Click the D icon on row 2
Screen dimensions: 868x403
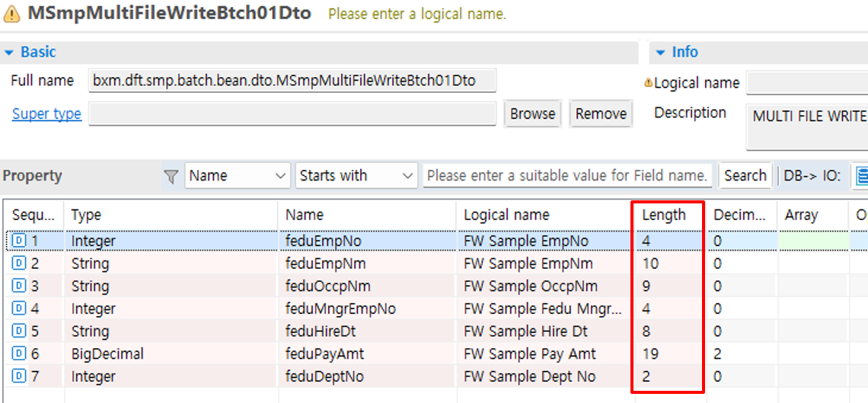19,264
